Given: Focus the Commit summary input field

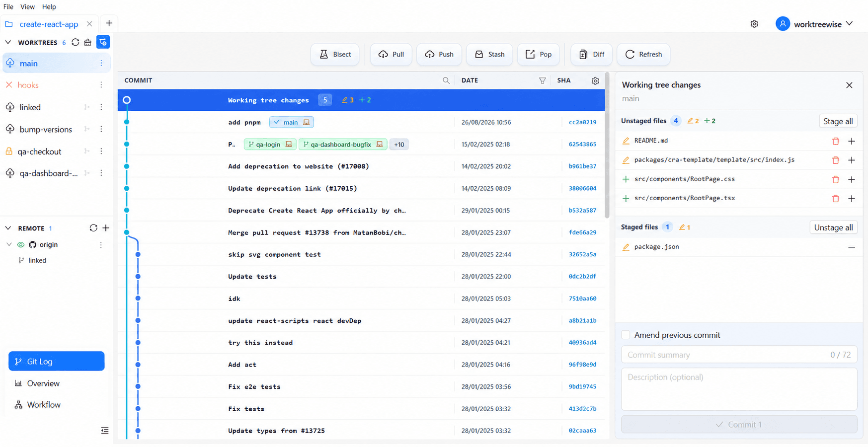Looking at the screenshot, I should [x=739, y=355].
